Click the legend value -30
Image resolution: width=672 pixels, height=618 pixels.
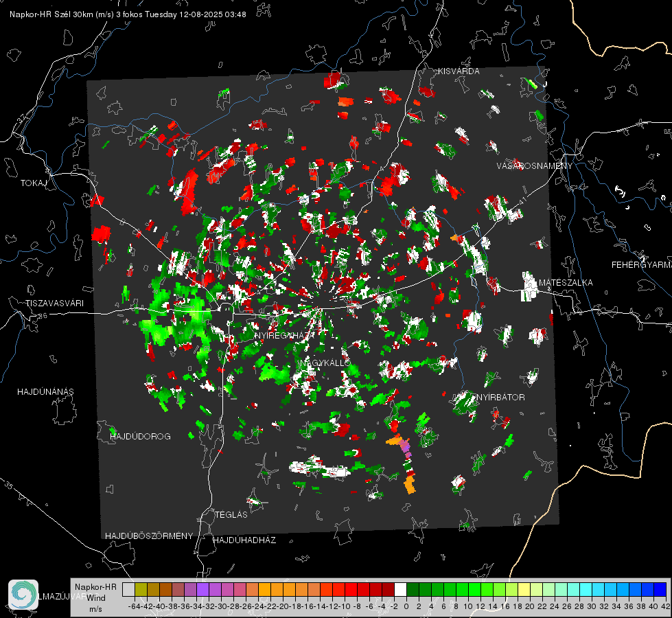coord(221,607)
